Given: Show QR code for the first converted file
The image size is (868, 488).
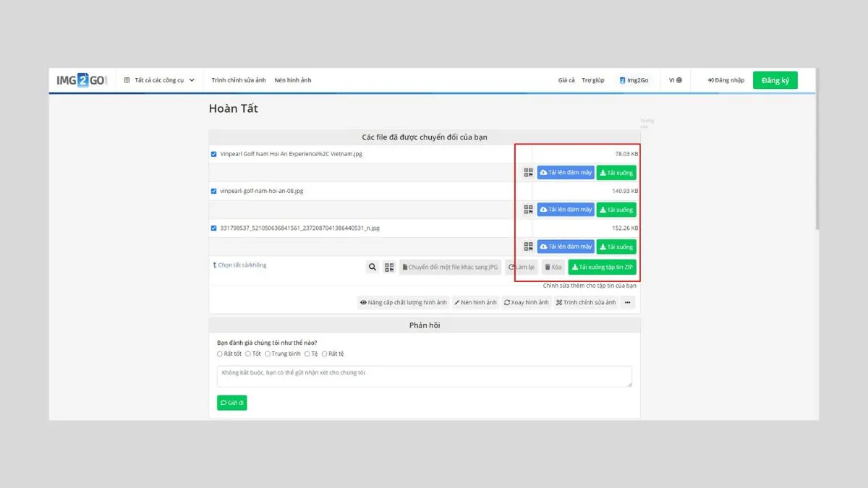Looking at the screenshot, I should pyautogui.click(x=528, y=173).
